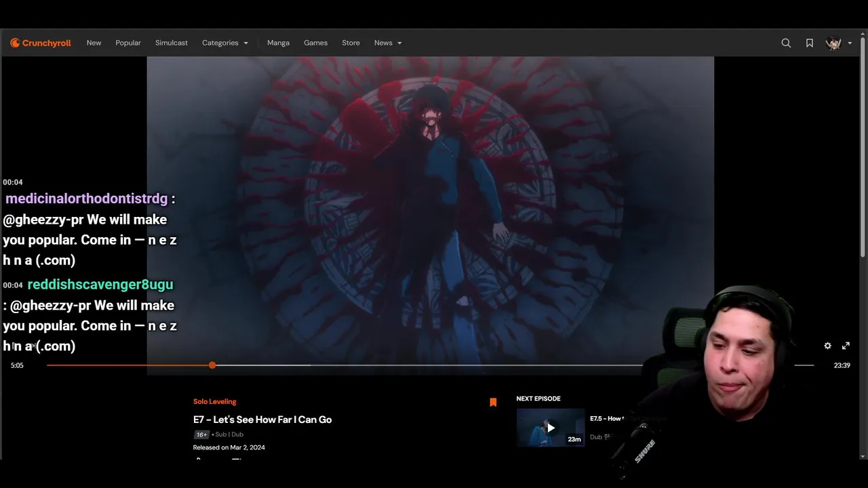Click the elapsed time 5:05 label
Screen dimensions: 868x488
[x=17, y=365]
